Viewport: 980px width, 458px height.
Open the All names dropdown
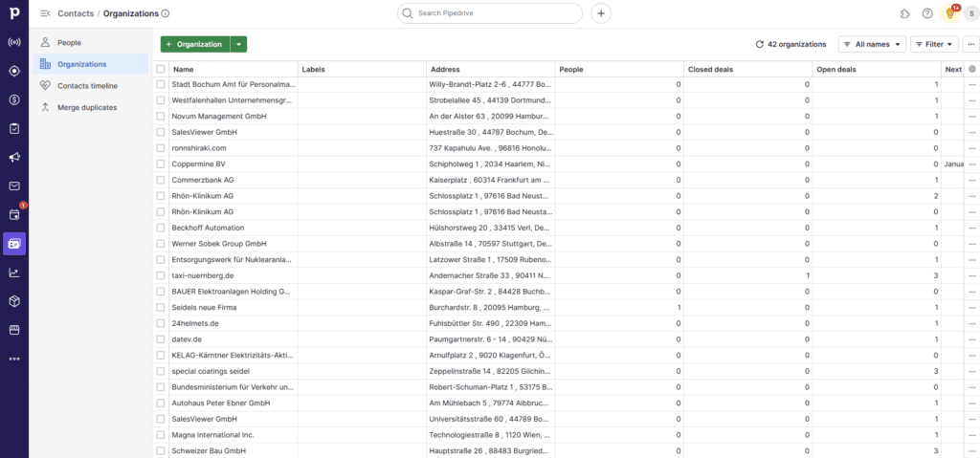(872, 44)
